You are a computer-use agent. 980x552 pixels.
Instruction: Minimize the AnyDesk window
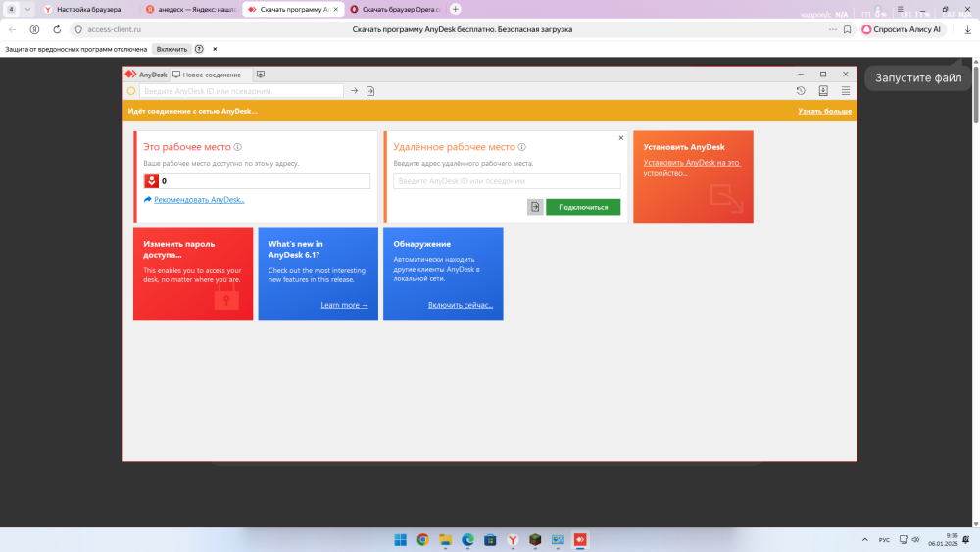(801, 74)
